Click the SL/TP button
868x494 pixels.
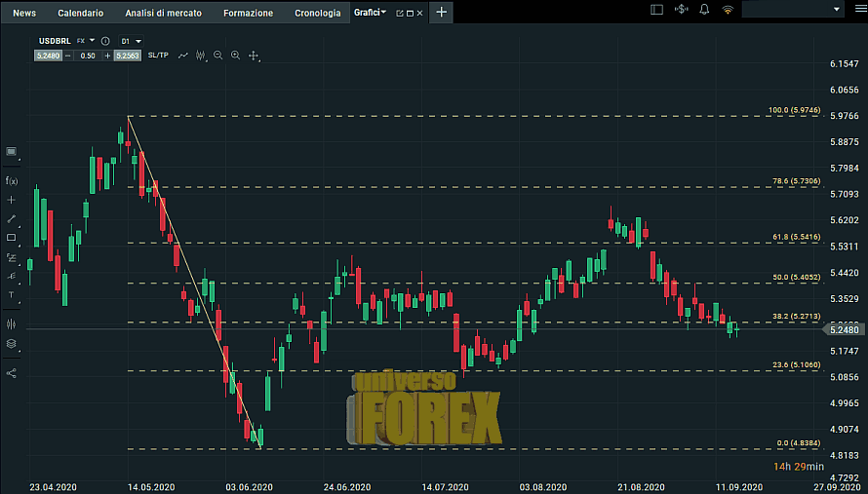158,56
